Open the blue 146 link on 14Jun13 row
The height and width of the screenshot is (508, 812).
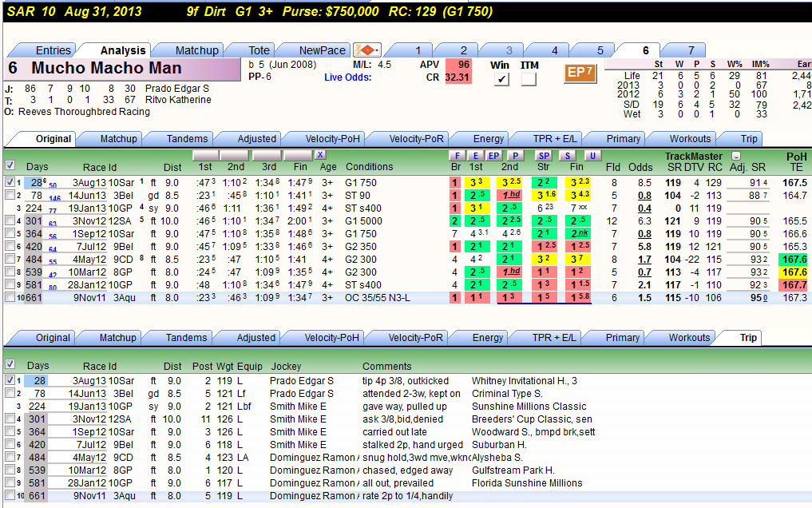(54, 198)
